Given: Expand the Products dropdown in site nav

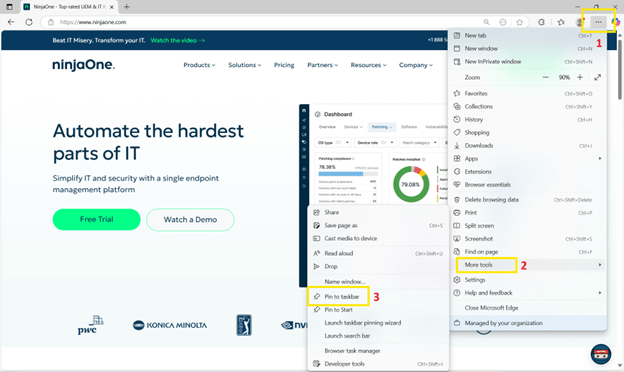Looking at the screenshot, I should click(199, 65).
